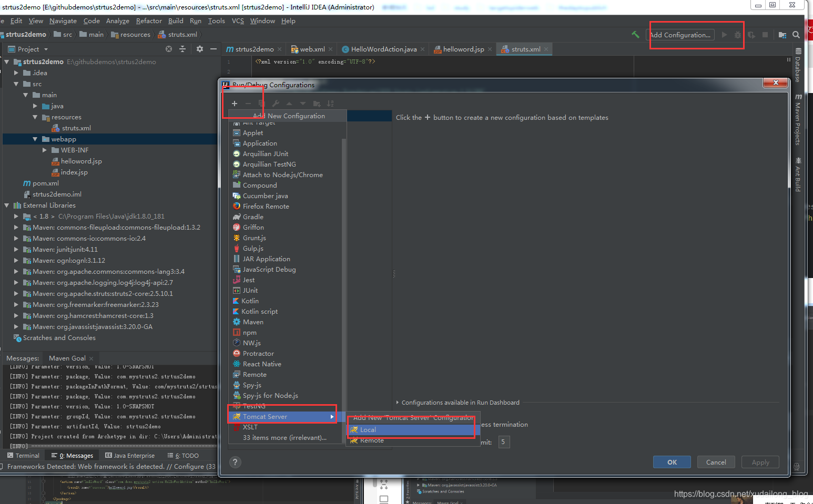The height and width of the screenshot is (504, 813).
Task: Select index.jsp in project tree
Action: pos(69,172)
